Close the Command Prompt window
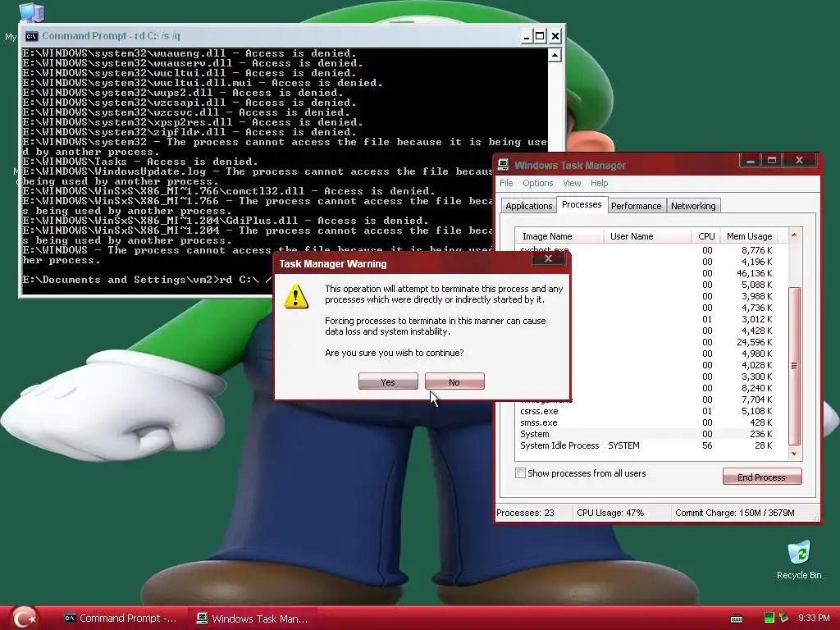 pyautogui.click(x=555, y=36)
